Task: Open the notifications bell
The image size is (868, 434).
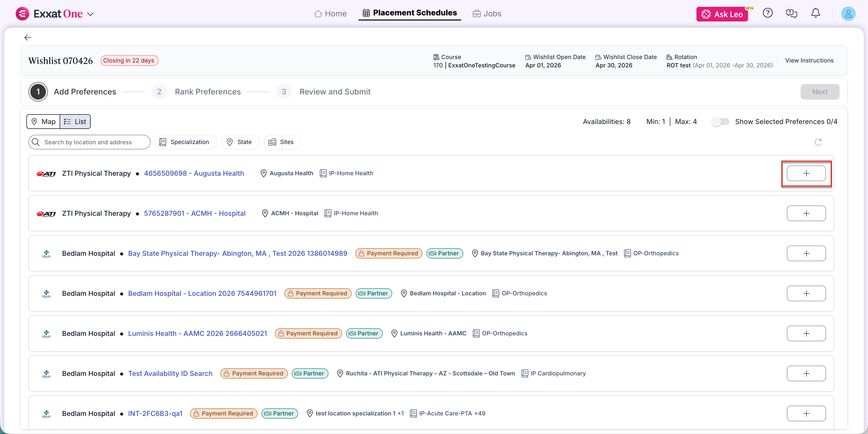Action: click(815, 13)
